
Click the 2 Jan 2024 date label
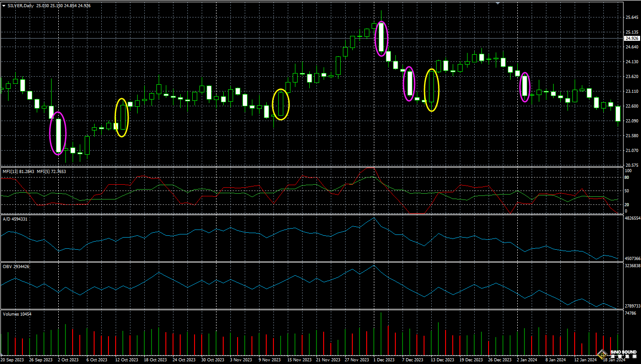tap(527, 360)
